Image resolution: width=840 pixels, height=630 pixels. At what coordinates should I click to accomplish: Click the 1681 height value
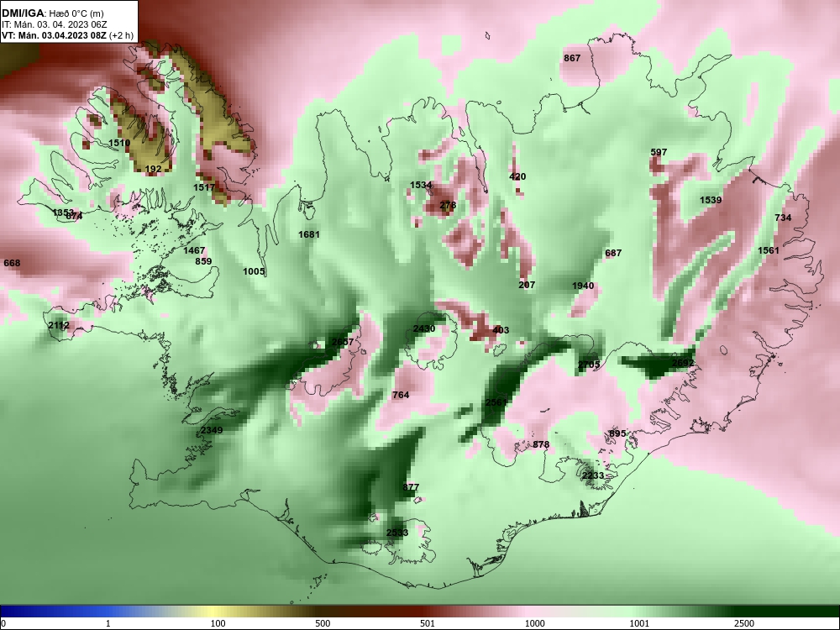pos(309,234)
